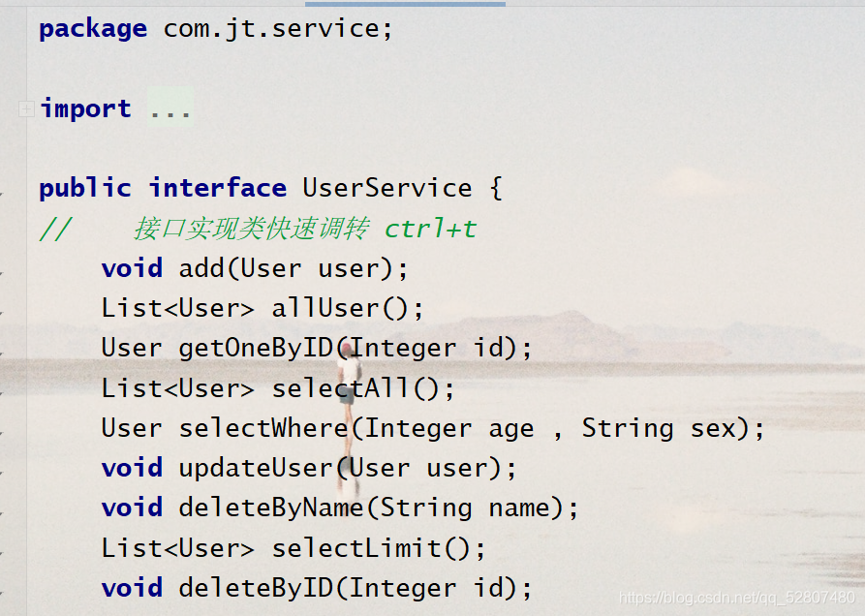Click the 'updateUser' method name

(x=256, y=468)
